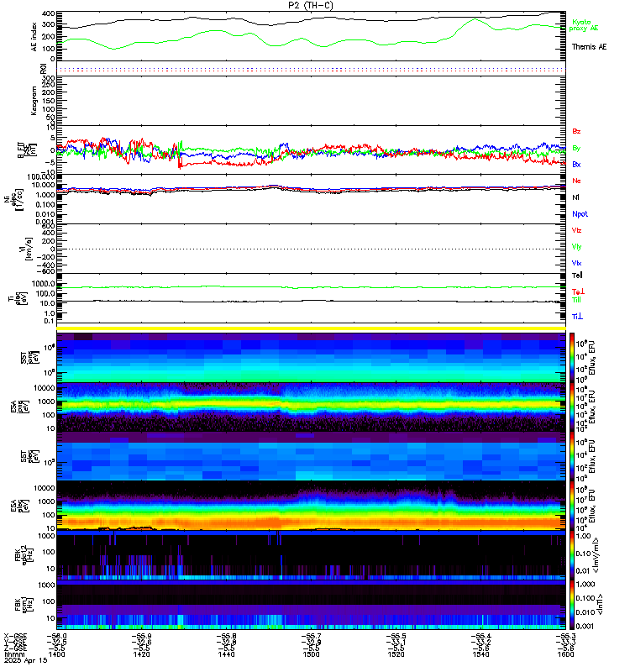Image resolution: width=630 pixels, height=672 pixels.
Task: Click the ESA ion panel color bar
Action: coord(572,407)
